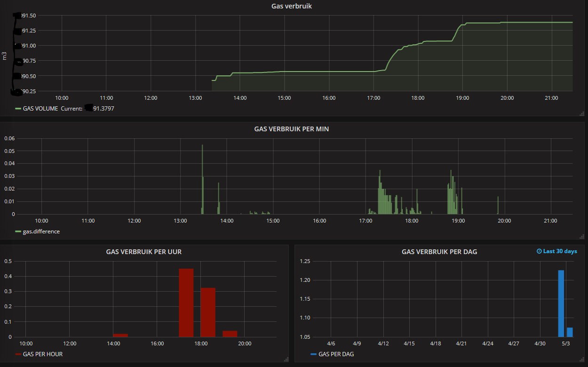Click the green gas.difference color swatch
The image size is (588, 367).
tap(18, 231)
